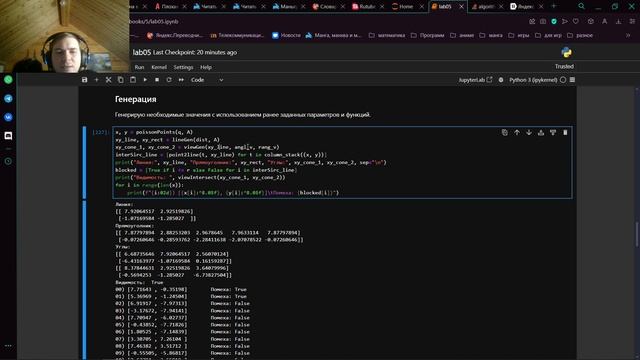Click Last Checkpoint: 20 minutes ago text
The image size is (640, 360).
(x=195, y=52)
